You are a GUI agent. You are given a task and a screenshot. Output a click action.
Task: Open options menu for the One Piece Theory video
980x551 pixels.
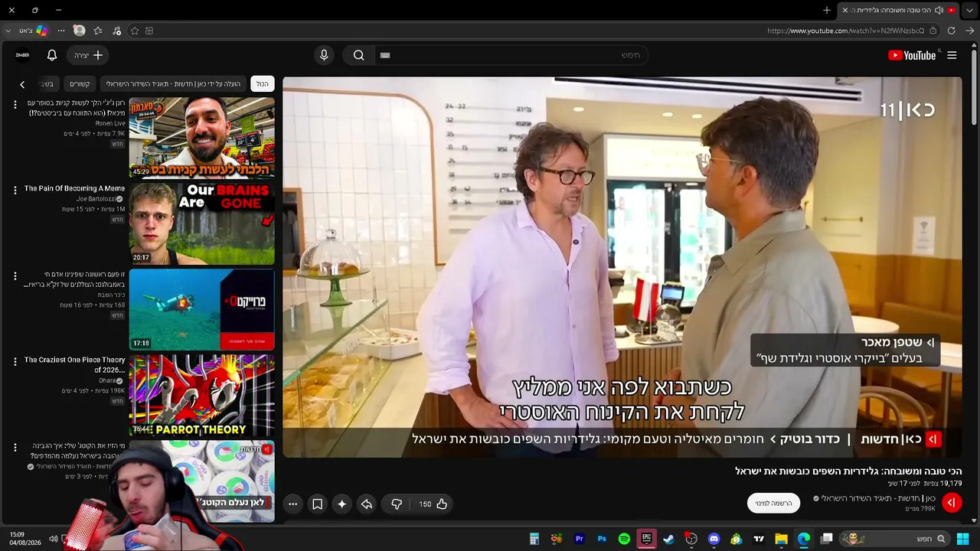tap(15, 362)
